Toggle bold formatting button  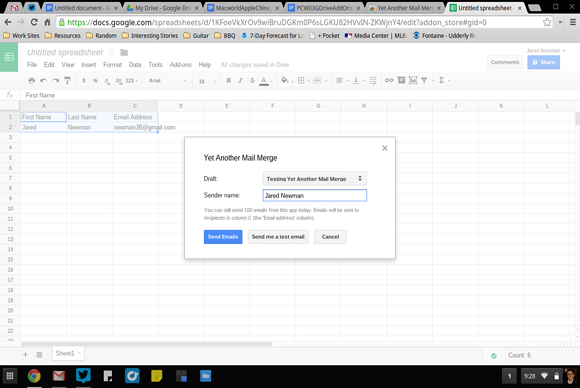229,80
